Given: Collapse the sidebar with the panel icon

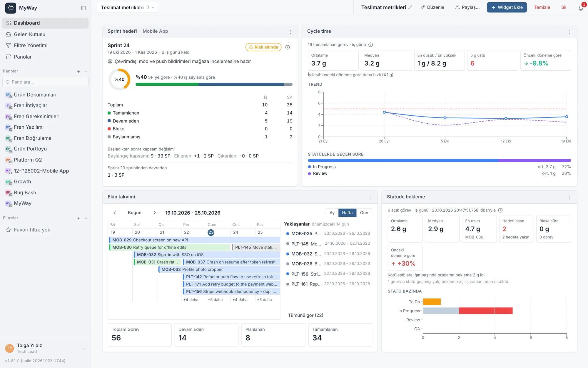Looking at the screenshot, I should pyautogui.click(x=83, y=8).
